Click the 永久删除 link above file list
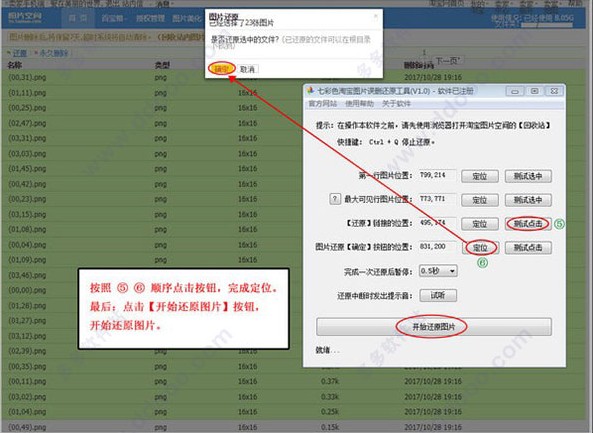This screenshot has height=433, width=593. (54, 53)
